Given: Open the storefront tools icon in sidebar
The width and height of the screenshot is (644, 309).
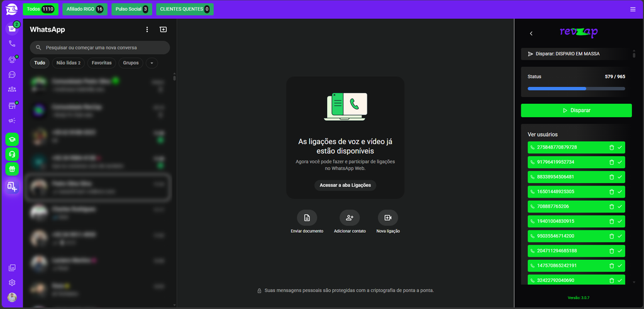Looking at the screenshot, I should point(12,106).
